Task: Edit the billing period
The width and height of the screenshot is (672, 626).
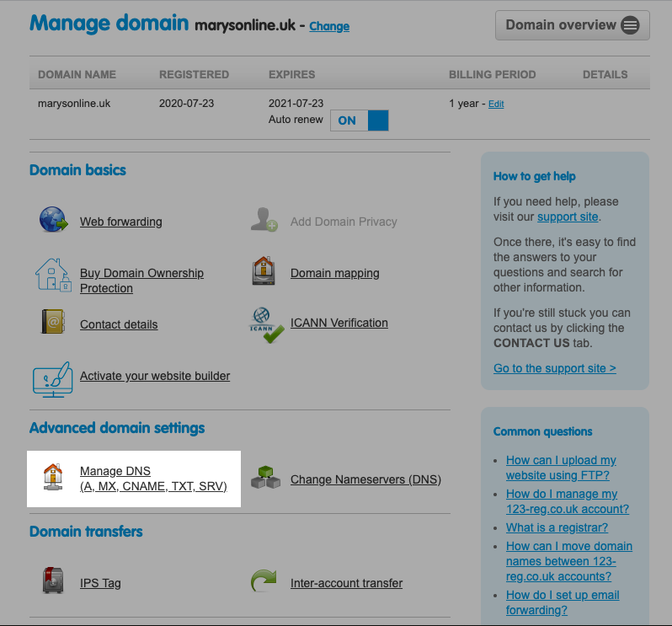Action: (496, 104)
